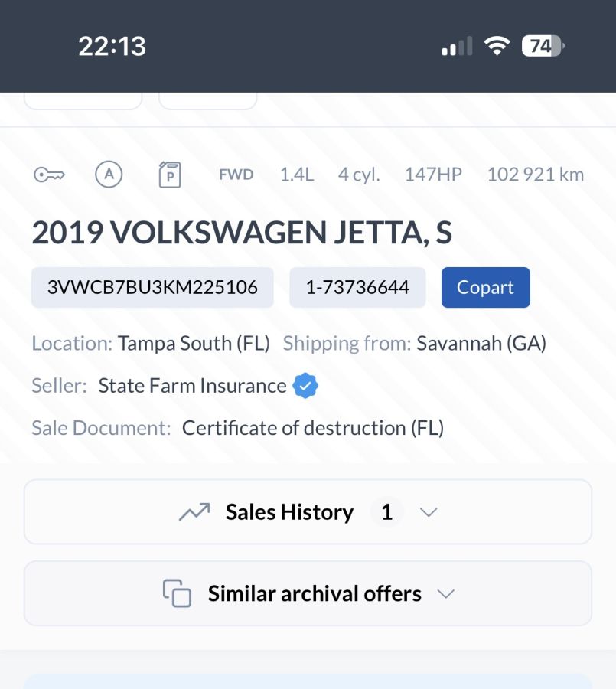Image resolution: width=616 pixels, height=689 pixels.
Task: Tap the automatic transmission 'A' icon
Action: 109,175
